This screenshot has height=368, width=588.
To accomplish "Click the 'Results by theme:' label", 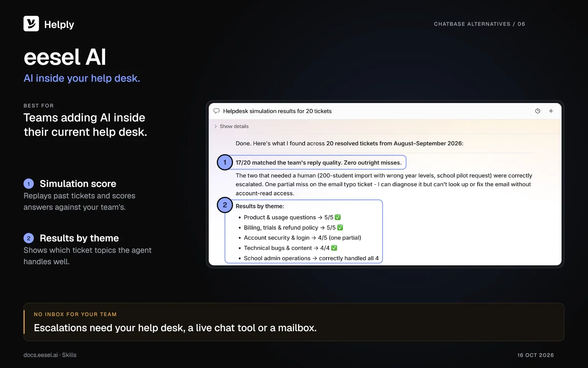I will [260, 206].
